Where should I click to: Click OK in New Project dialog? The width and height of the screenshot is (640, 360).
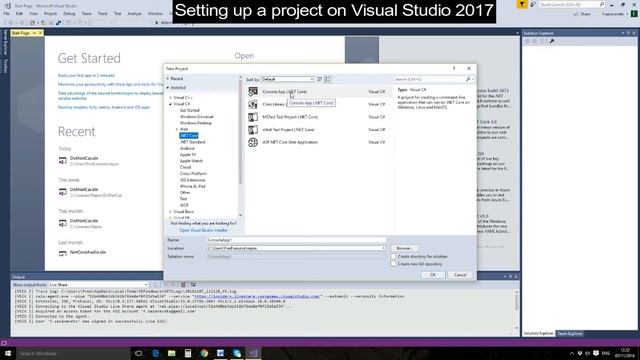coord(433,275)
